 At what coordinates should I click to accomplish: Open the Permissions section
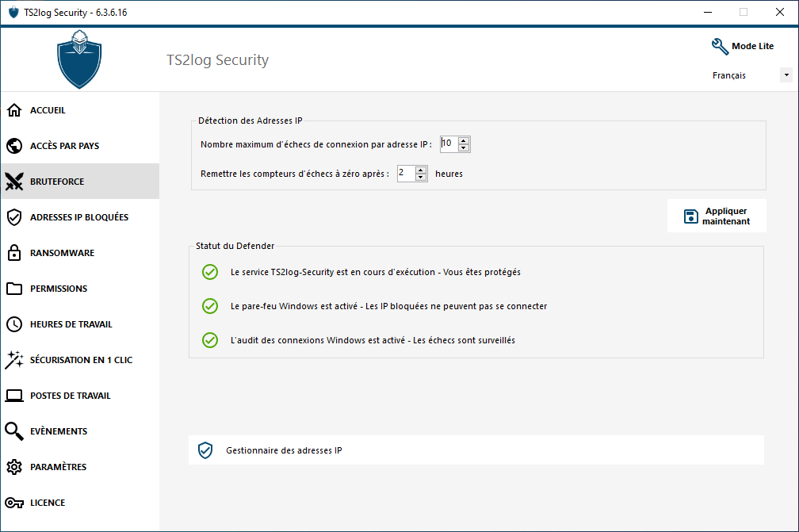coord(80,289)
